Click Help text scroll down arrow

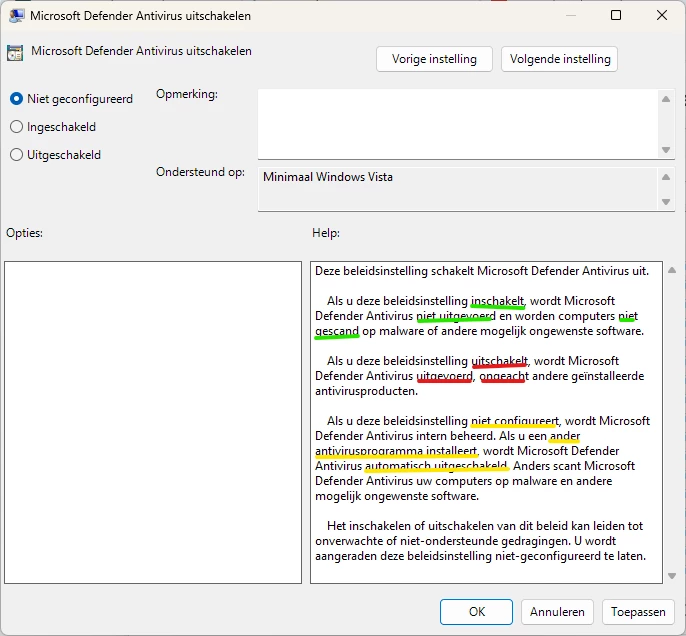tap(672, 576)
